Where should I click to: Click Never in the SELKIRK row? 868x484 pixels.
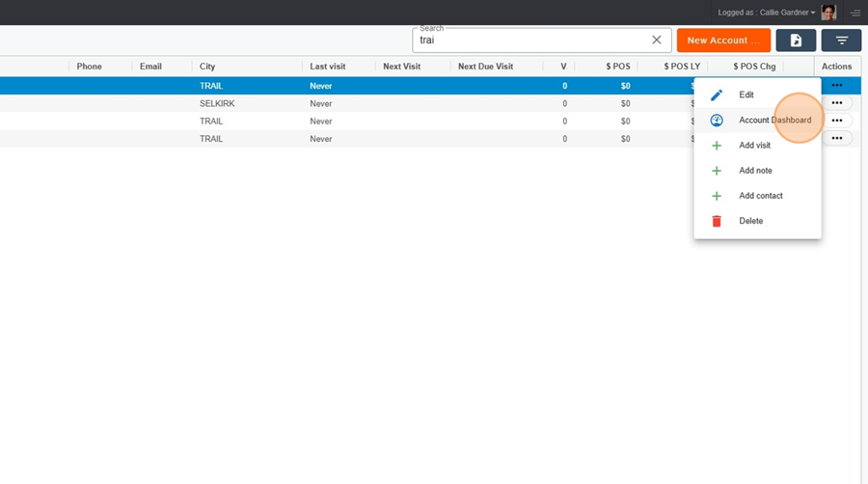(x=321, y=103)
